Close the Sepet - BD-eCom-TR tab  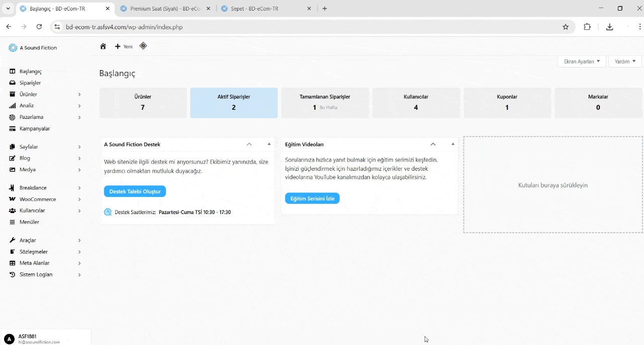[x=309, y=9]
